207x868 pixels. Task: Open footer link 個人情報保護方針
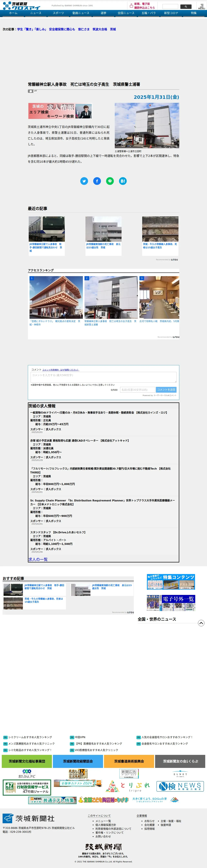point(105,825)
